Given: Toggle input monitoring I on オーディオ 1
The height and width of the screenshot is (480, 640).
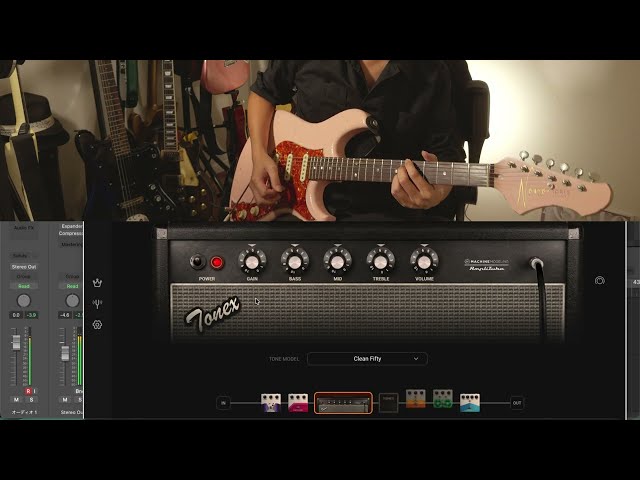Looking at the screenshot, I should (34, 391).
